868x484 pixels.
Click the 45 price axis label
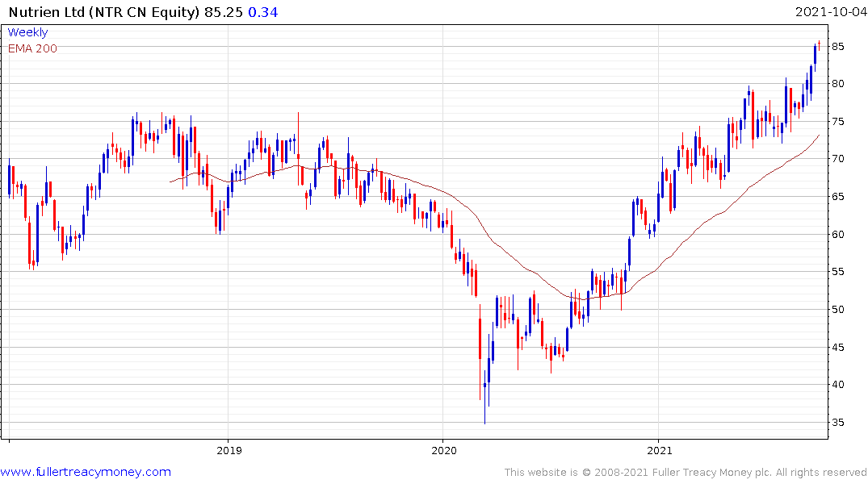coord(837,348)
